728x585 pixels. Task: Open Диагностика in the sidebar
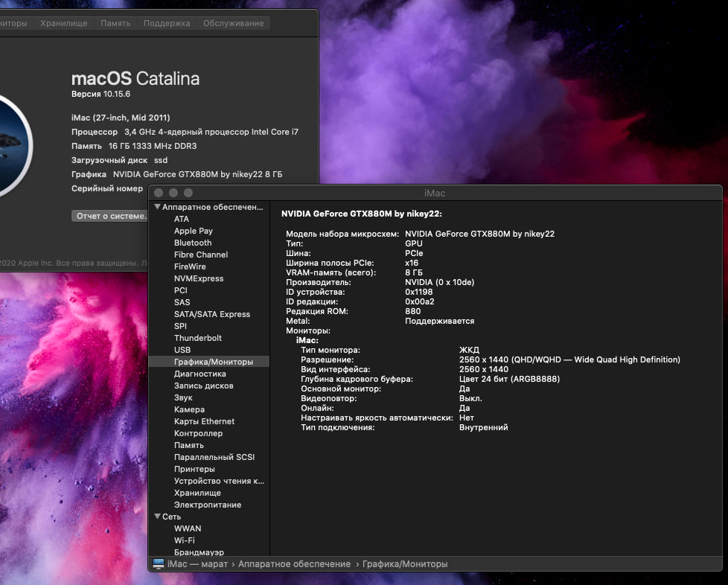coord(200,374)
